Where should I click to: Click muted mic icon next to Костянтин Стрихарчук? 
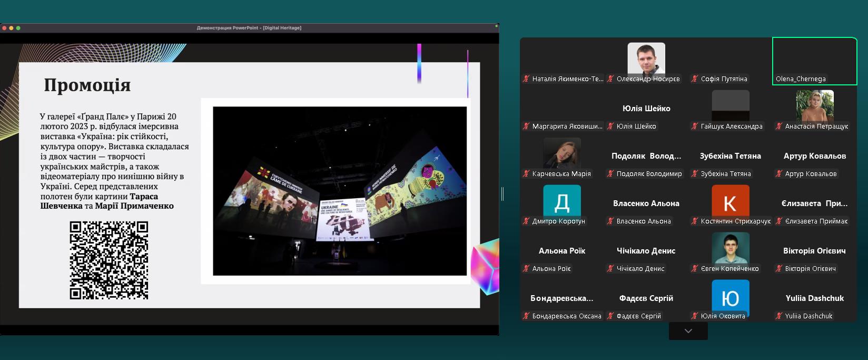pos(694,221)
